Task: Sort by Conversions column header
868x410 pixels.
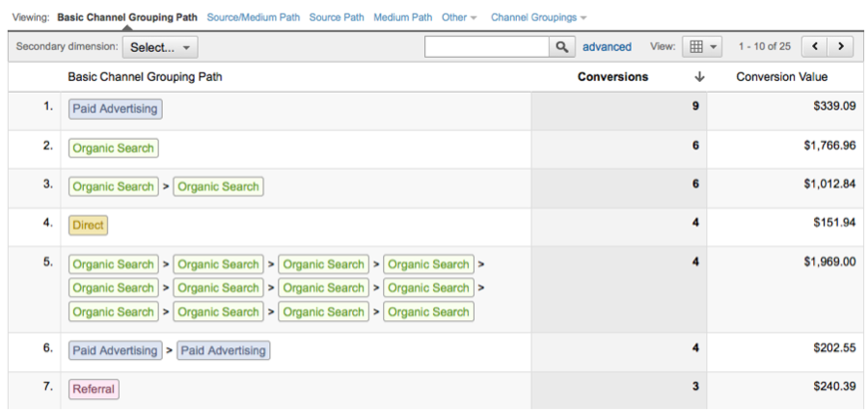Action: pyautogui.click(x=612, y=77)
